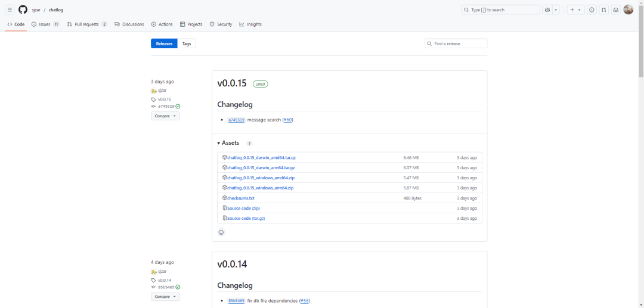Image resolution: width=644 pixels, height=308 pixels.
Task: Open the hamburger navigation menu
Action: (10, 10)
